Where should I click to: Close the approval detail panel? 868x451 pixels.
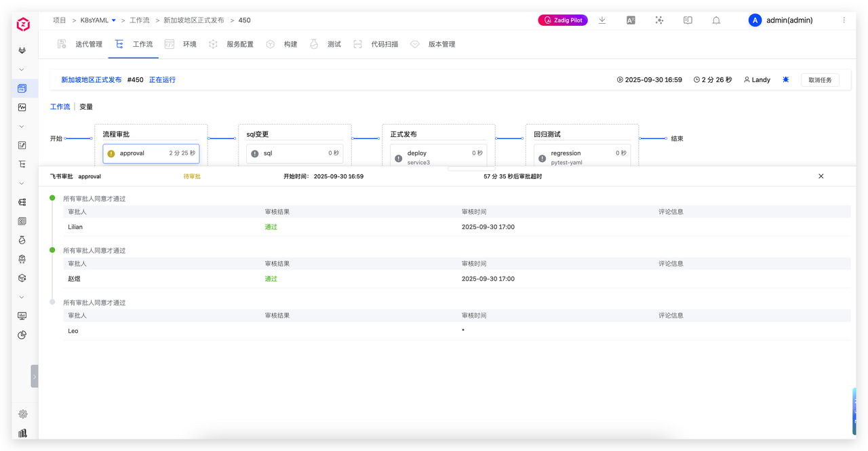tap(821, 176)
